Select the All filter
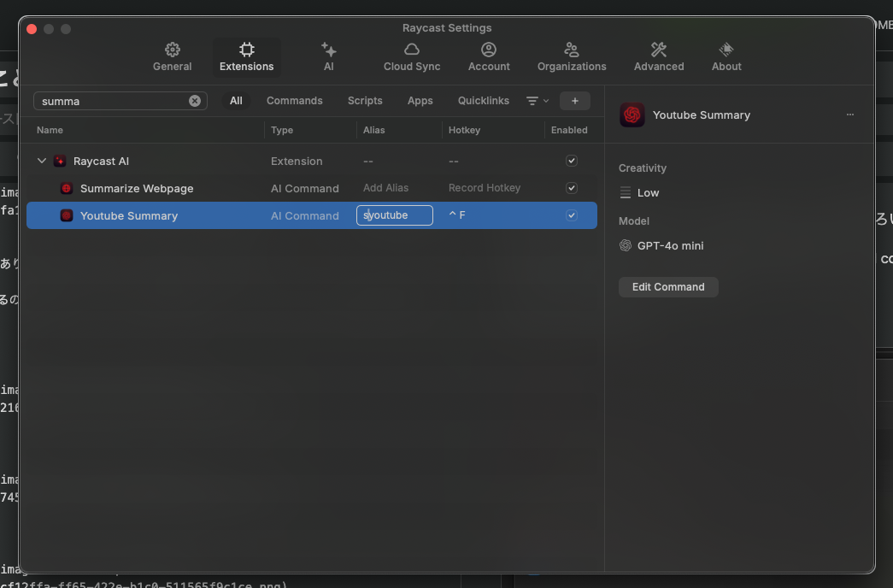The height and width of the screenshot is (588, 893). (236, 101)
